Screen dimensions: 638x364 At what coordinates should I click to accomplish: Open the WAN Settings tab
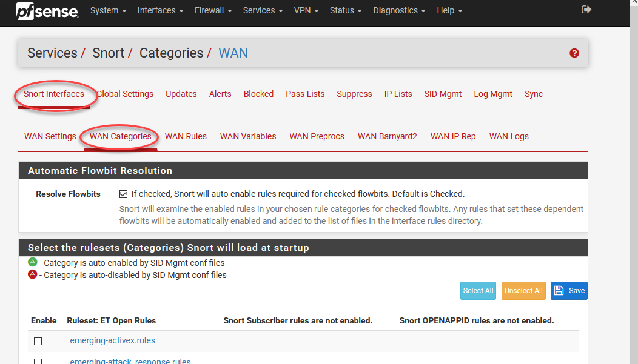click(x=50, y=136)
